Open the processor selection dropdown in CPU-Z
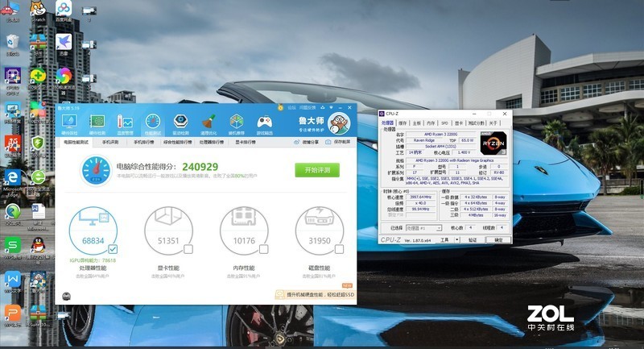 point(423,228)
